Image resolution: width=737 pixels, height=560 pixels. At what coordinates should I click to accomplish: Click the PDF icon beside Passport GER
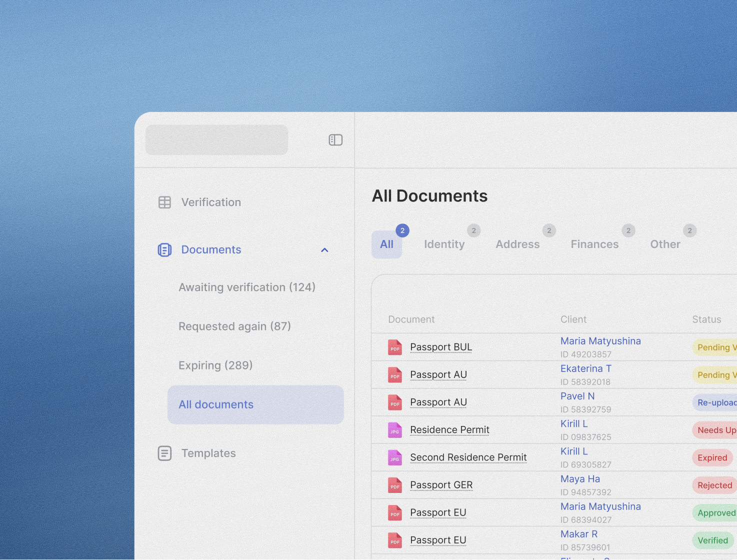[x=395, y=485]
